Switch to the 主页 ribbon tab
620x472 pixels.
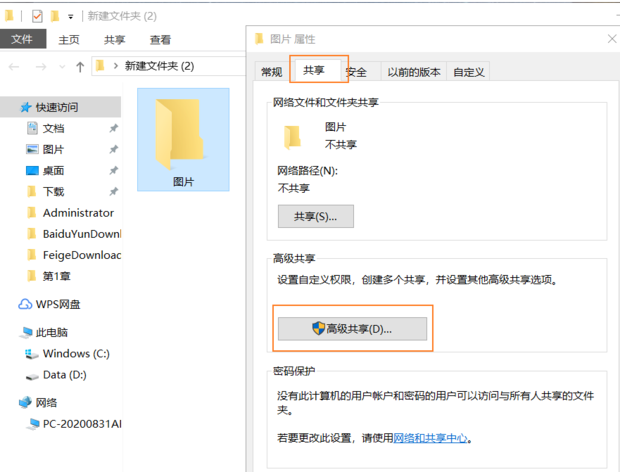pos(69,40)
